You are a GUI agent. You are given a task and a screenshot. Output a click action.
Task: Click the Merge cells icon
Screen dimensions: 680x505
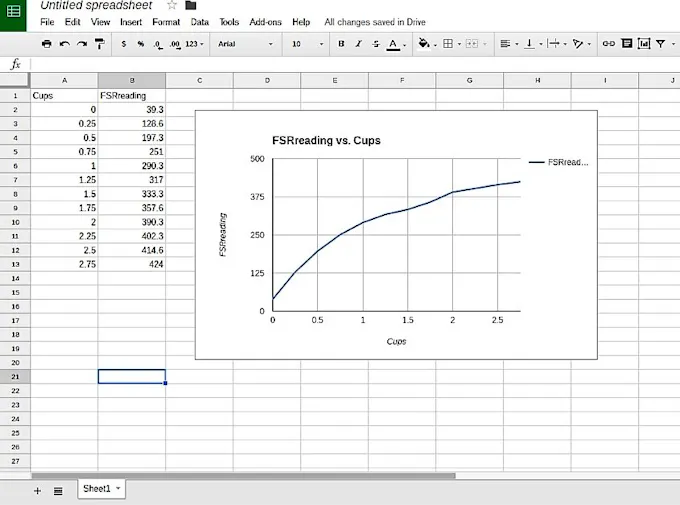[x=472, y=44]
